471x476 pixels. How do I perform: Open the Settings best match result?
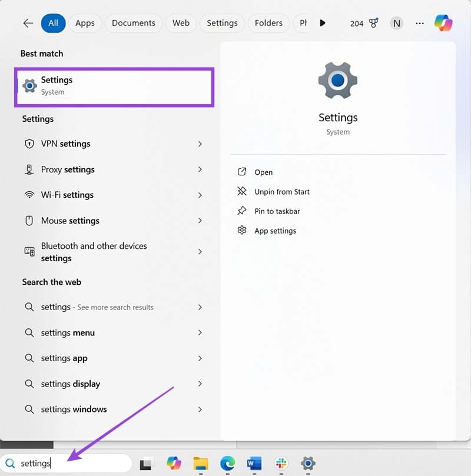pyautogui.click(x=114, y=87)
